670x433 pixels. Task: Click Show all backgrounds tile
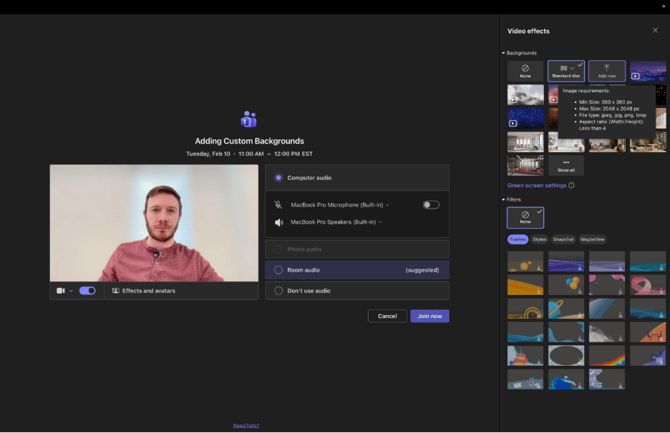(x=566, y=165)
